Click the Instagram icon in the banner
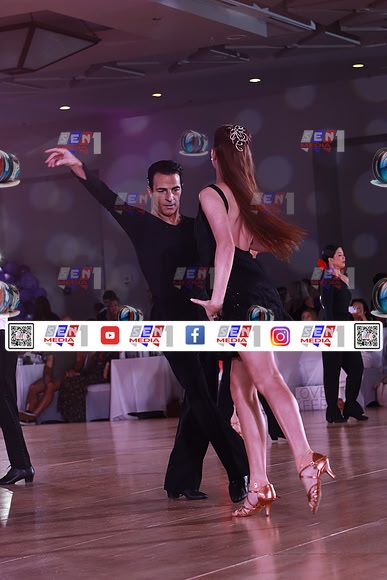 [280, 336]
